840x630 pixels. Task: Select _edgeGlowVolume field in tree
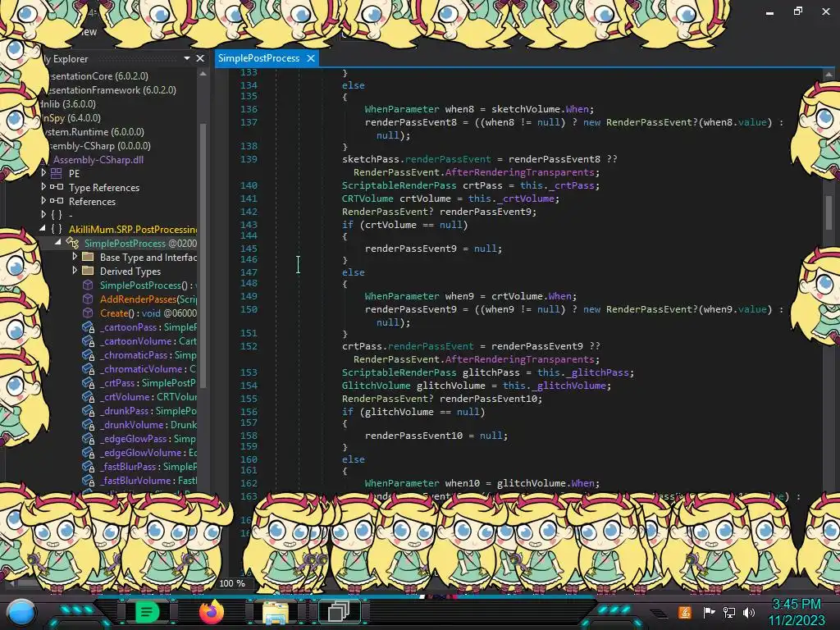pyautogui.click(x=148, y=452)
